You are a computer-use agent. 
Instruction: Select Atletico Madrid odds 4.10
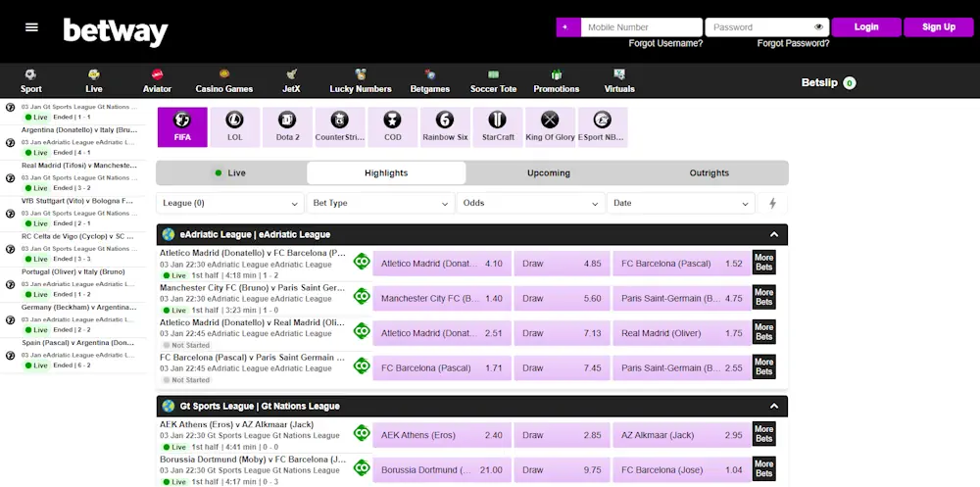tap(442, 264)
